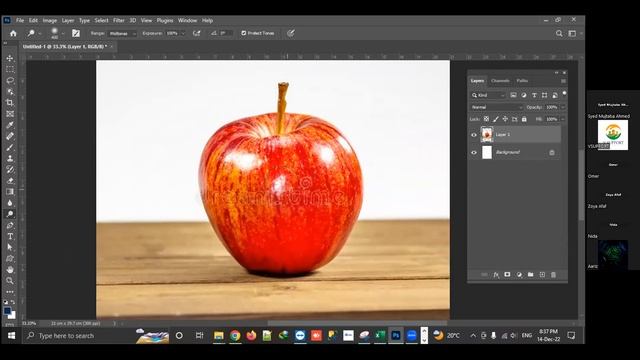
Task: Open Search icon at top right
Action: point(559,33)
